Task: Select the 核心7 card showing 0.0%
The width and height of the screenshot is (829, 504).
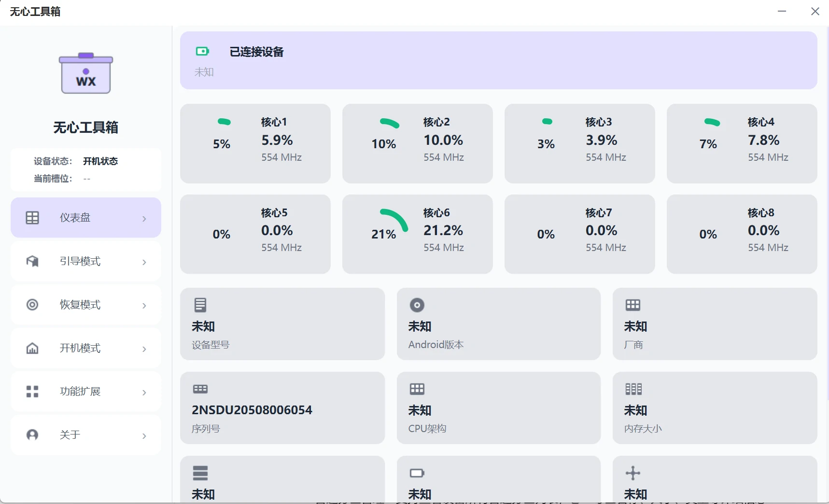Action: pyautogui.click(x=580, y=234)
